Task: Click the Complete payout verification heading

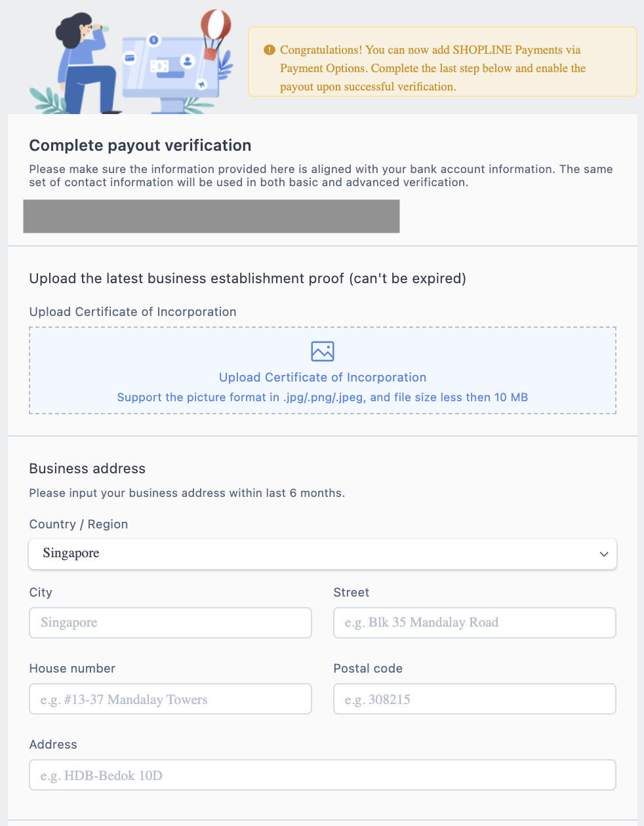Action: (x=140, y=146)
